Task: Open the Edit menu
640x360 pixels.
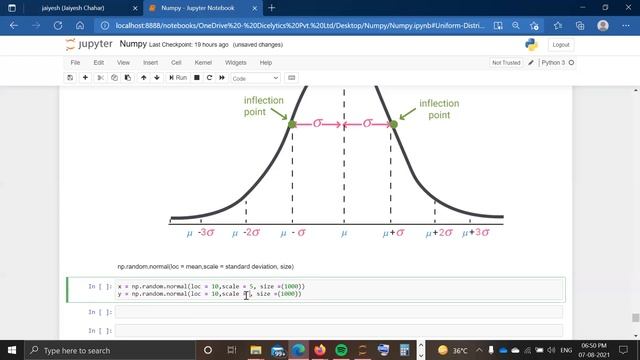Action: [99, 62]
